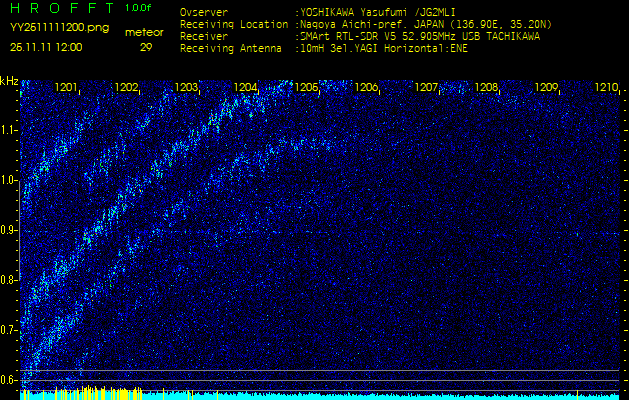Click the 1201 time marker
Screen dimensions: 629x400
click(x=67, y=88)
